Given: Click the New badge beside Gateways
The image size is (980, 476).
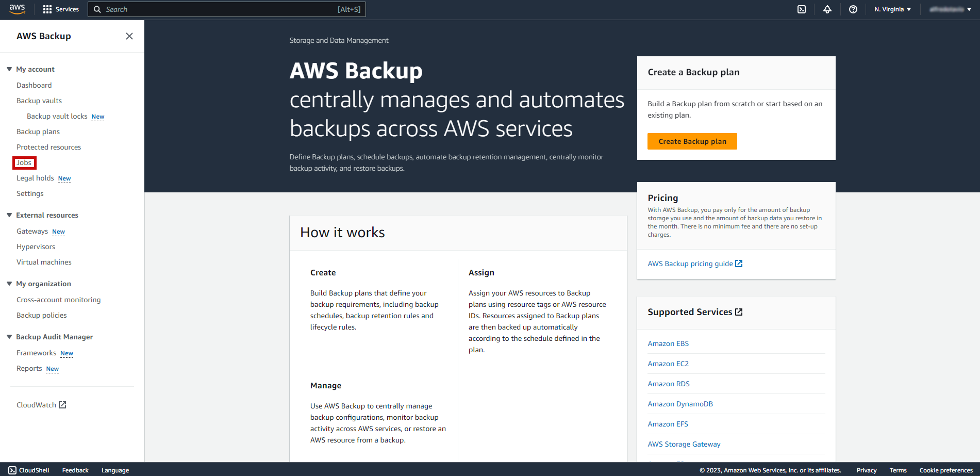Looking at the screenshot, I should click(x=59, y=232).
